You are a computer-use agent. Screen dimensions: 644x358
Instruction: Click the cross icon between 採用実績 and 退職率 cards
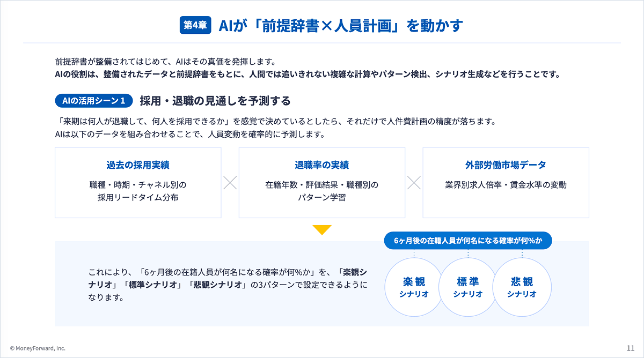pos(230,183)
